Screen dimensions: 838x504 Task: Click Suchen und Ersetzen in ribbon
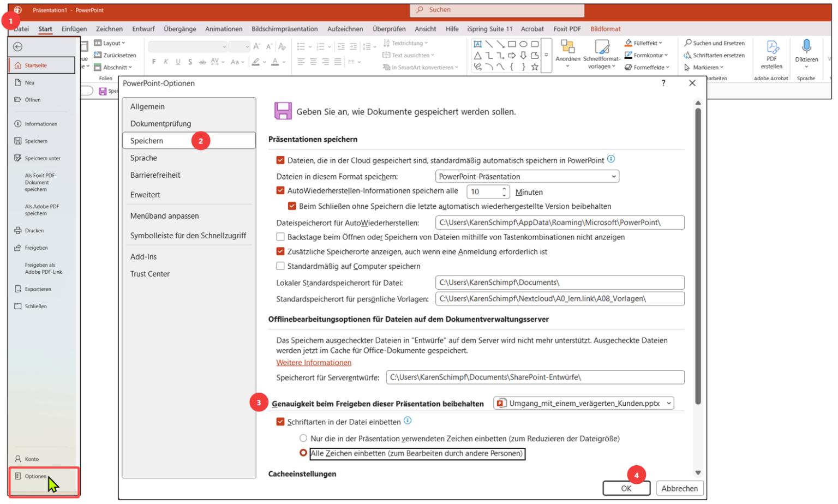[715, 43]
